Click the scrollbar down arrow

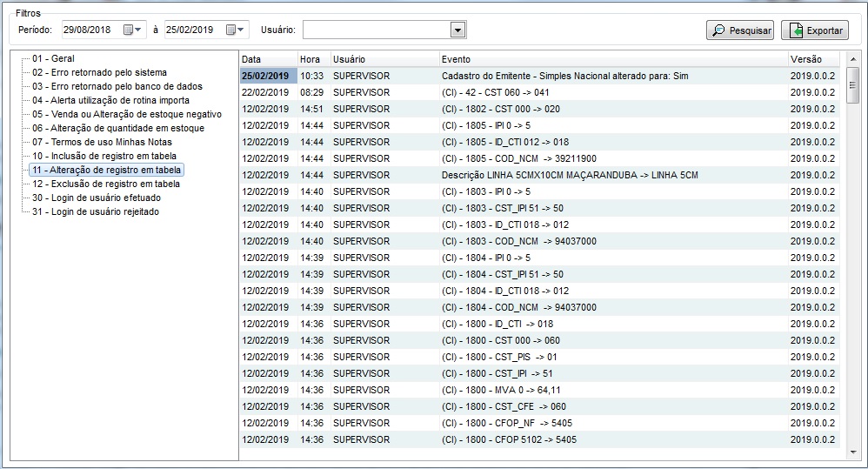[853, 452]
